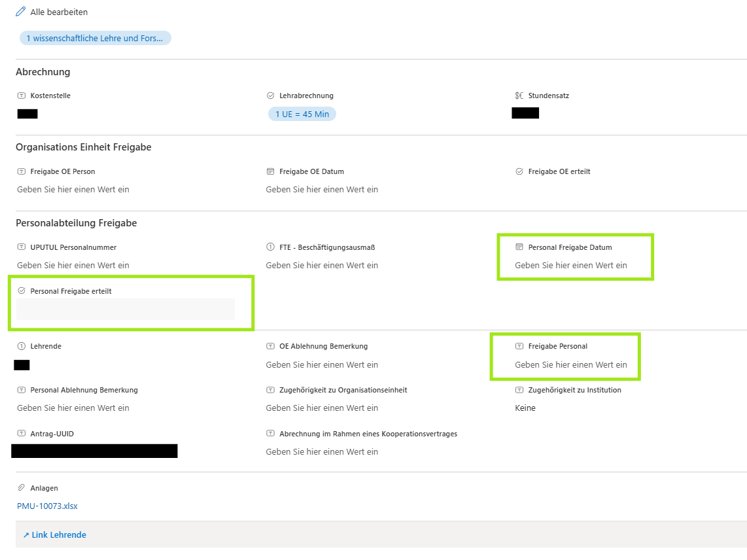This screenshot has height=560, width=747.
Task: Click the empty Personal Freigabe erteilt field
Action: point(126,309)
